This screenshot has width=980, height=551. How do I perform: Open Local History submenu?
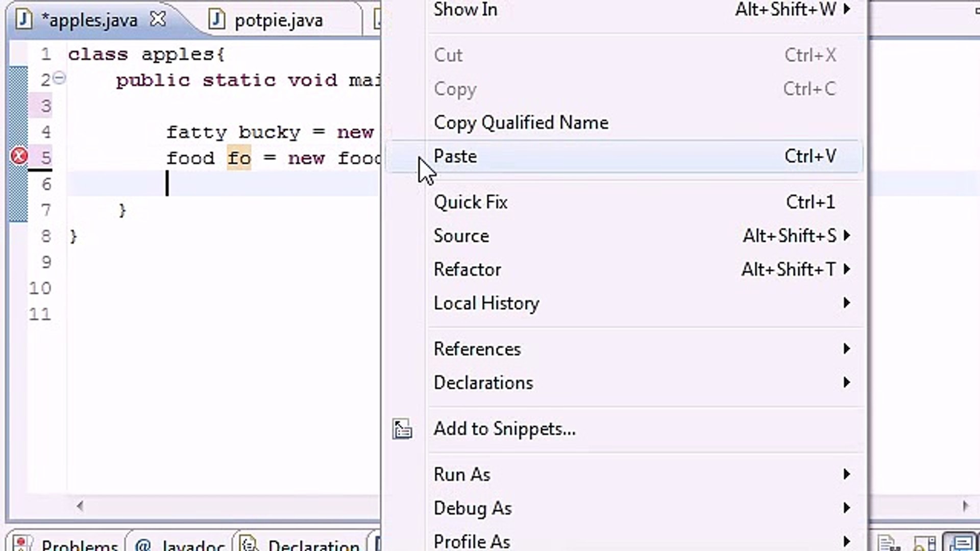pos(486,303)
